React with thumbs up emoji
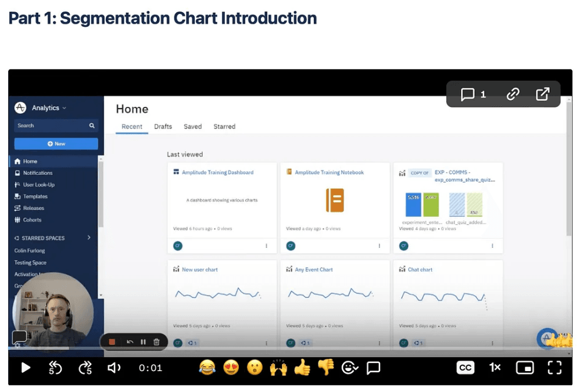Viewport: 580px width, 392px height. tap(302, 367)
